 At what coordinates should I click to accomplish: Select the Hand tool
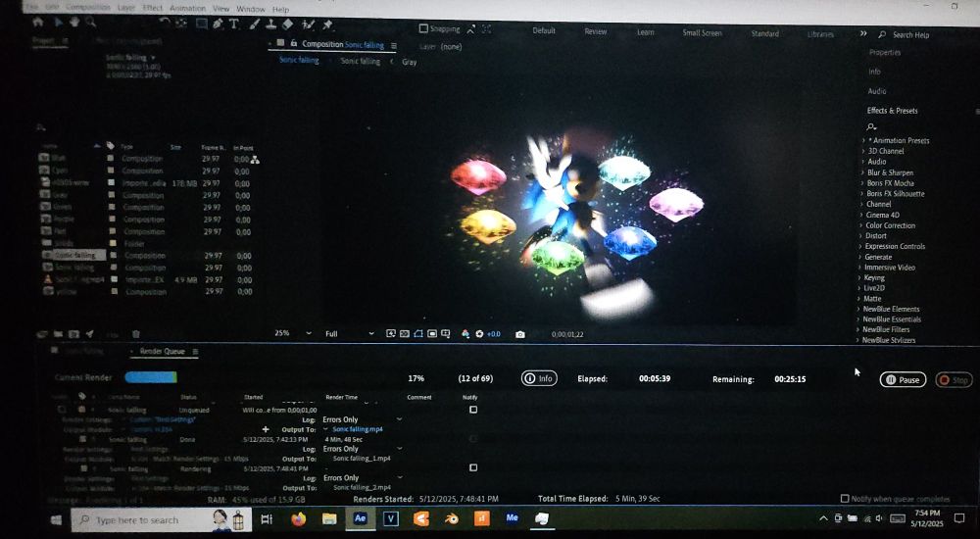click(x=74, y=22)
